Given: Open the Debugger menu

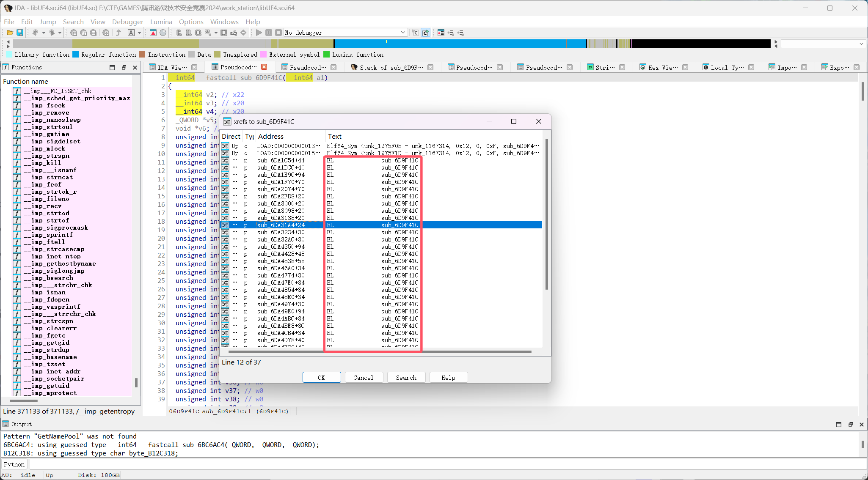Looking at the screenshot, I should click(x=128, y=22).
